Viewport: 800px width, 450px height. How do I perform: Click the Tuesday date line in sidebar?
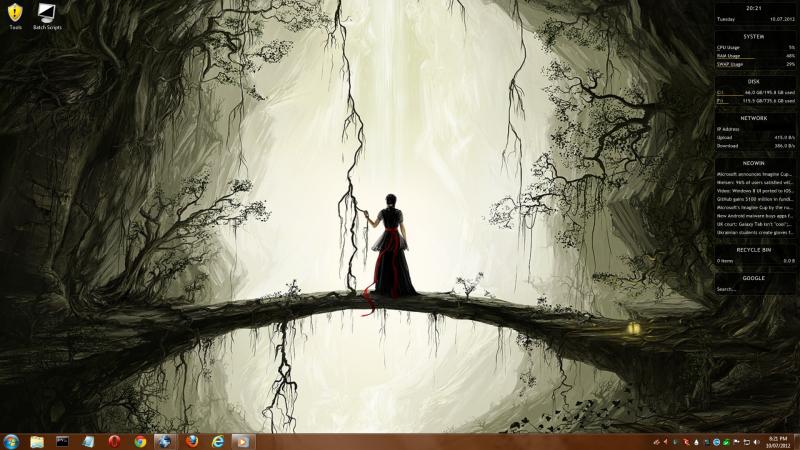(755, 19)
